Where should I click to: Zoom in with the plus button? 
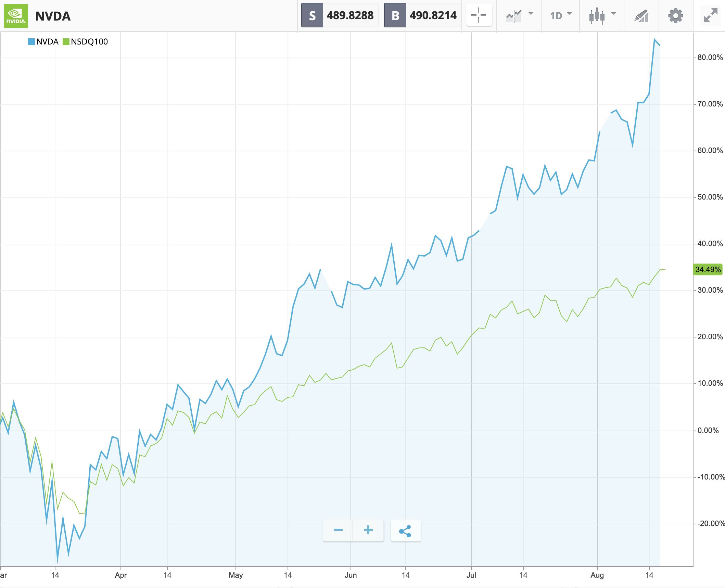pos(368,530)
